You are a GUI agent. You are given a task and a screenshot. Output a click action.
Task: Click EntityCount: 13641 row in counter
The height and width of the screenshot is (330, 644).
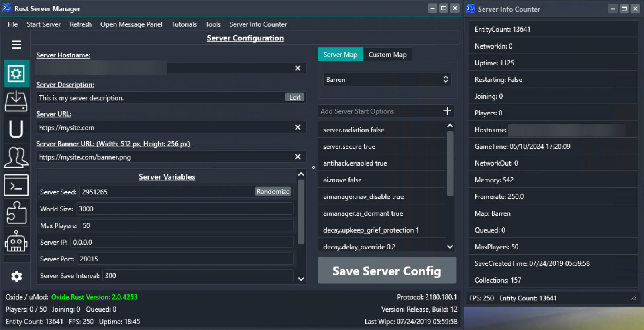[x=553, y=29]
